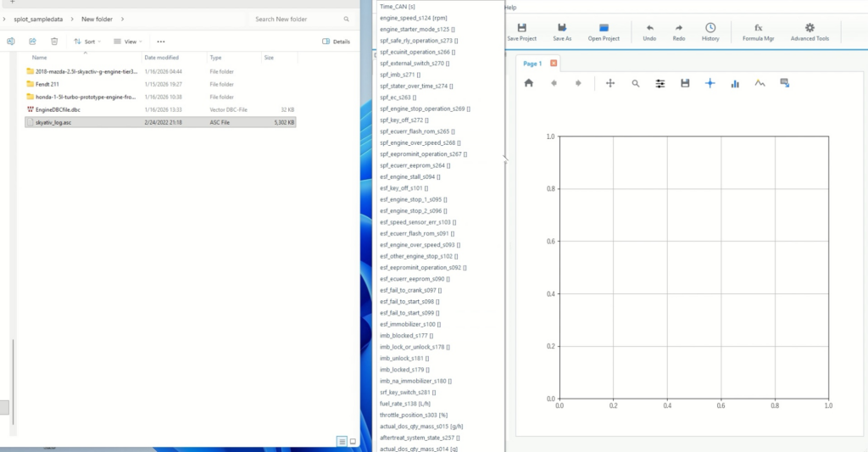This screenshot has height=452, width=868.
Task: Toggle the Details pane in Explorer
Action: coord(337,41)
